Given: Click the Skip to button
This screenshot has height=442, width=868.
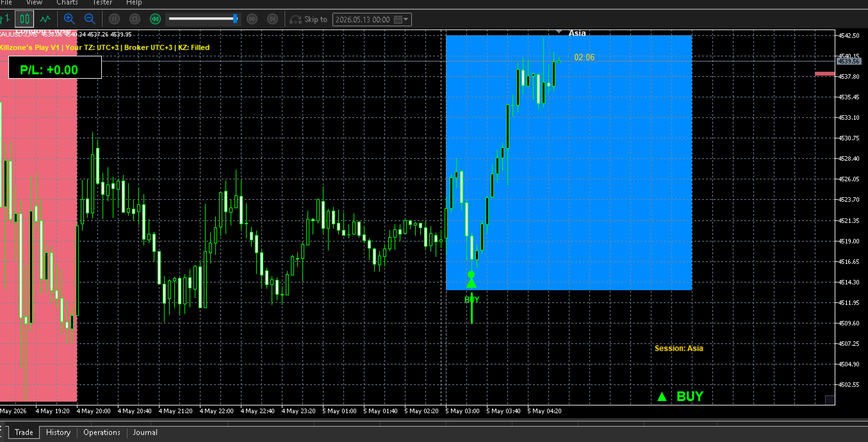Looking at the screenshot, I should (309, 19).
